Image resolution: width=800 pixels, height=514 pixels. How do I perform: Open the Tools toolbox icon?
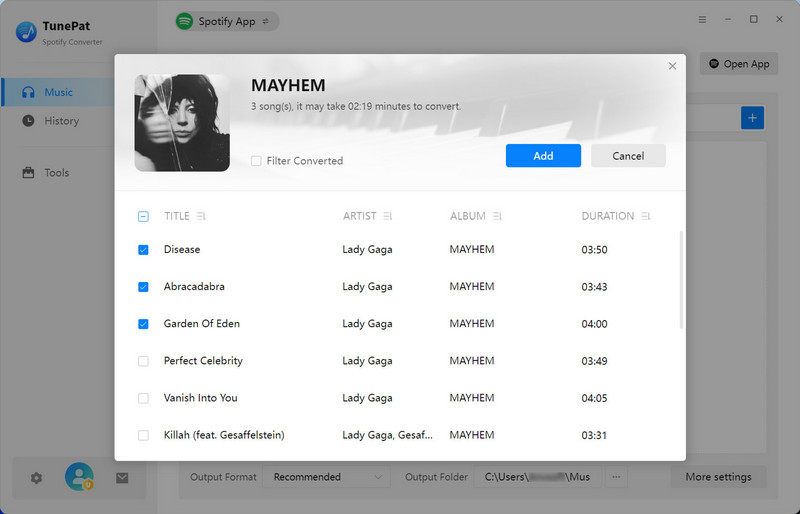pos(29,173)
